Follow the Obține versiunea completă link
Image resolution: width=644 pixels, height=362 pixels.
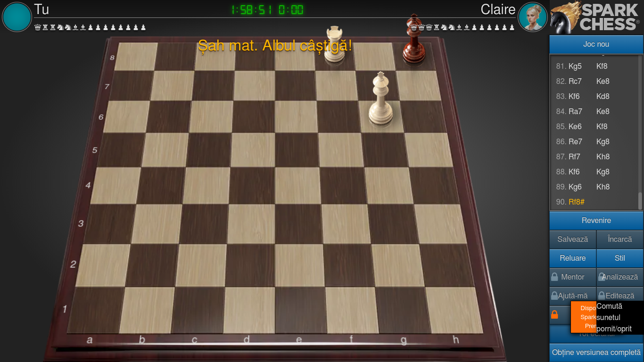[x=596, y=353]
